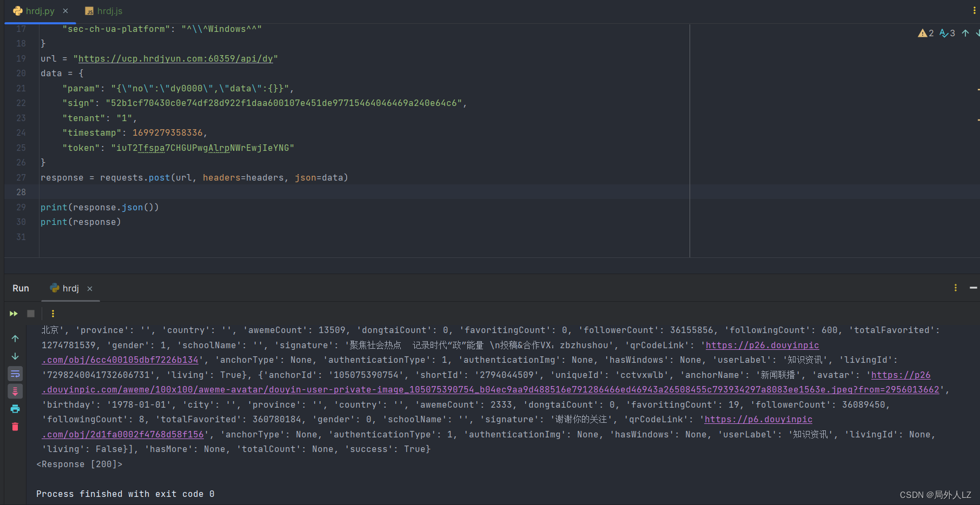Click the print(response) line
Screen dimensions: 980x505
pos(81,222)
